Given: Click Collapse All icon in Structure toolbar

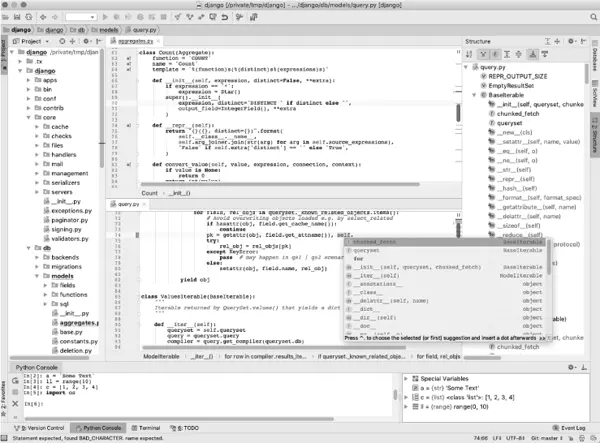Looking at the screenshot, I should 518,54.
